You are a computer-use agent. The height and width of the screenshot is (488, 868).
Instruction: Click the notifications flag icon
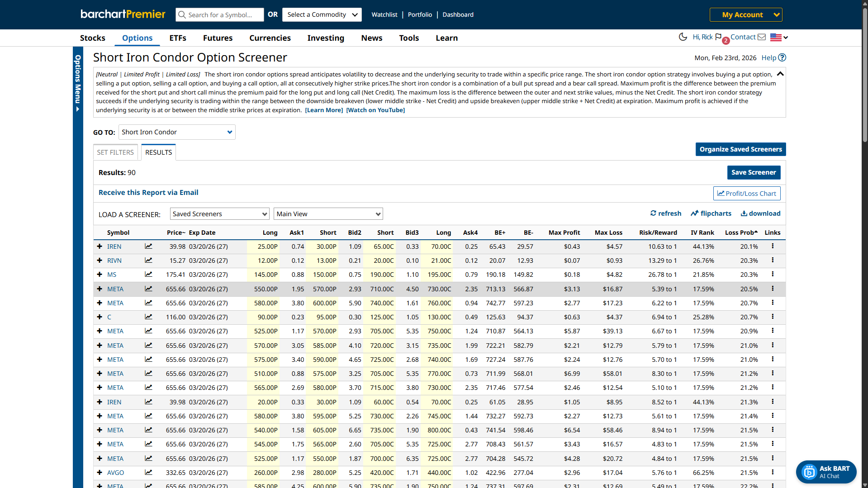(x=719, y=37)
